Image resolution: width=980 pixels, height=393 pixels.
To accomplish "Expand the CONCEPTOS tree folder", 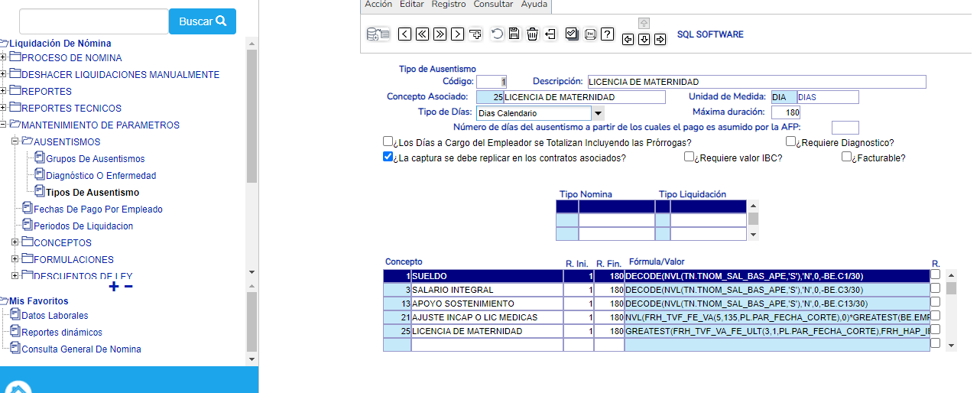I will point(15,242).
